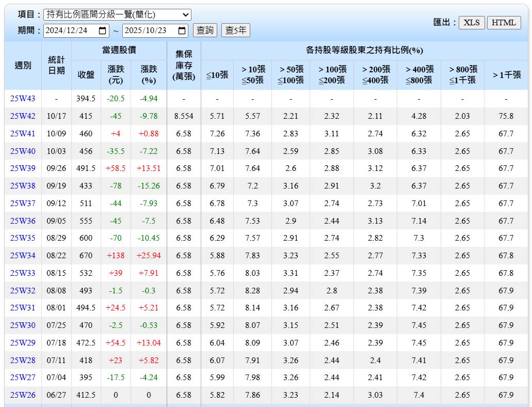
Task: Open week link 25W28
Action: pos(23,360)
